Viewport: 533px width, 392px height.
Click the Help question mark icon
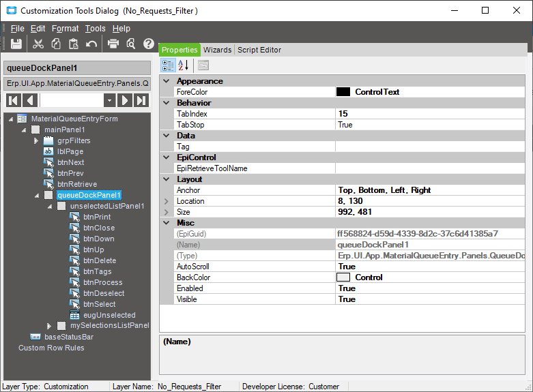point(149,44)
